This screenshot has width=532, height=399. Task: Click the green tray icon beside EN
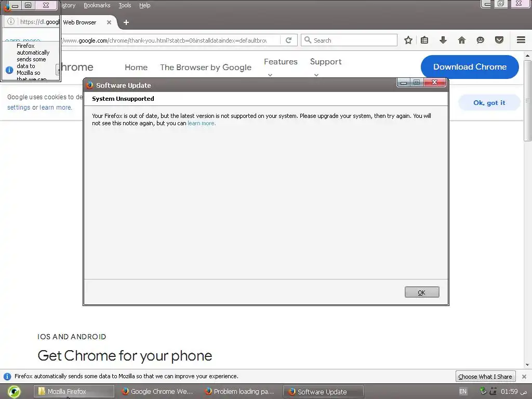[484, 391]
